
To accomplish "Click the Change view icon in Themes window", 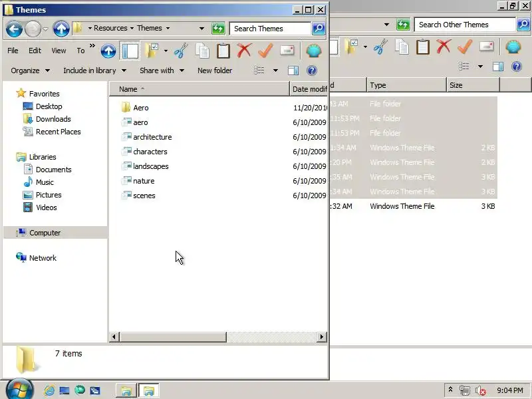I will point(259,70).
